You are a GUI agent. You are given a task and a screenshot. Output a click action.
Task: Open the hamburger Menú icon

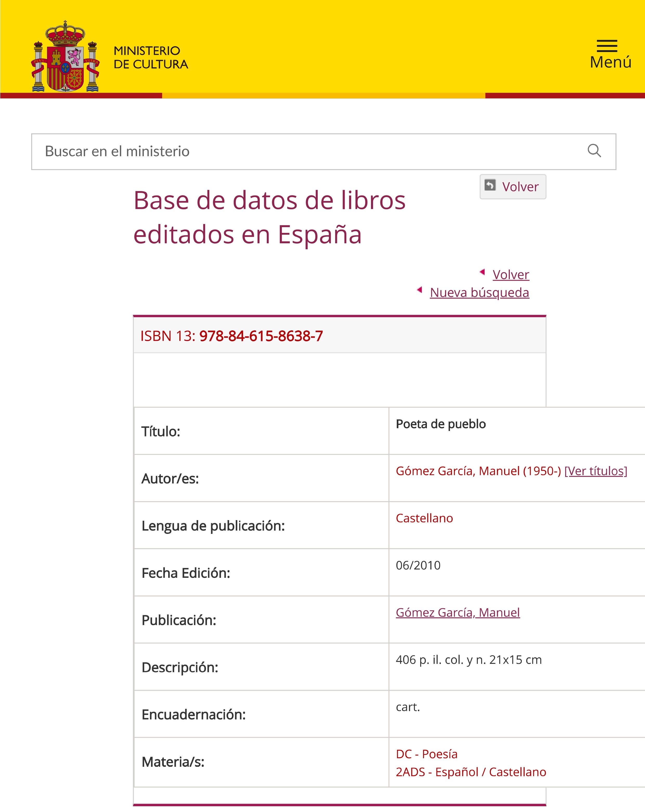607,46
